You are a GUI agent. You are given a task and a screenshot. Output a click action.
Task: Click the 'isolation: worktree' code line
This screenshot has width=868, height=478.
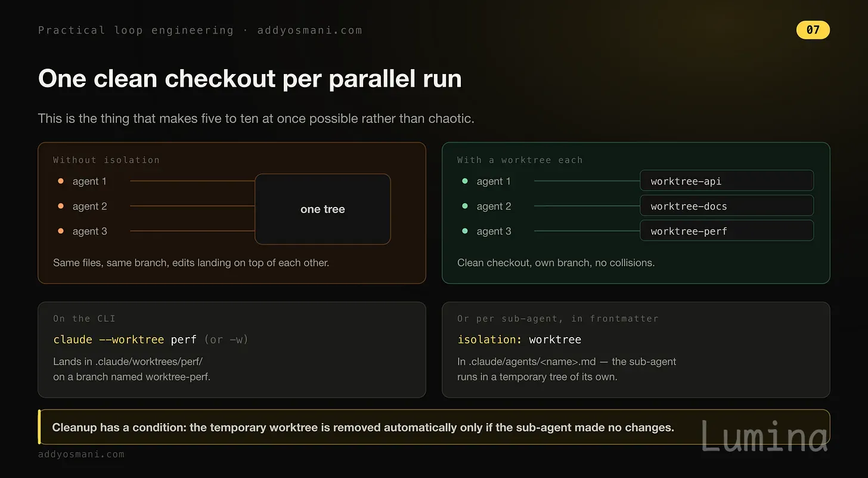(519, 340)
